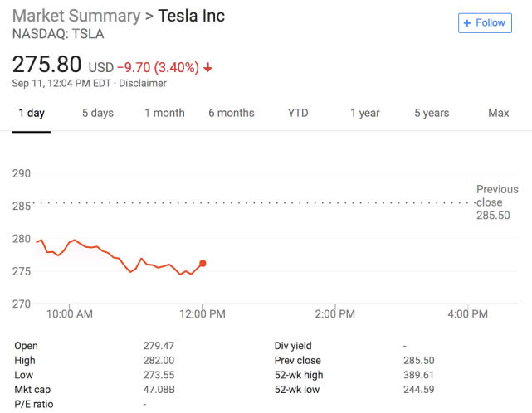
Task: Click the 275.80 stock price
Action: (46, 65)
